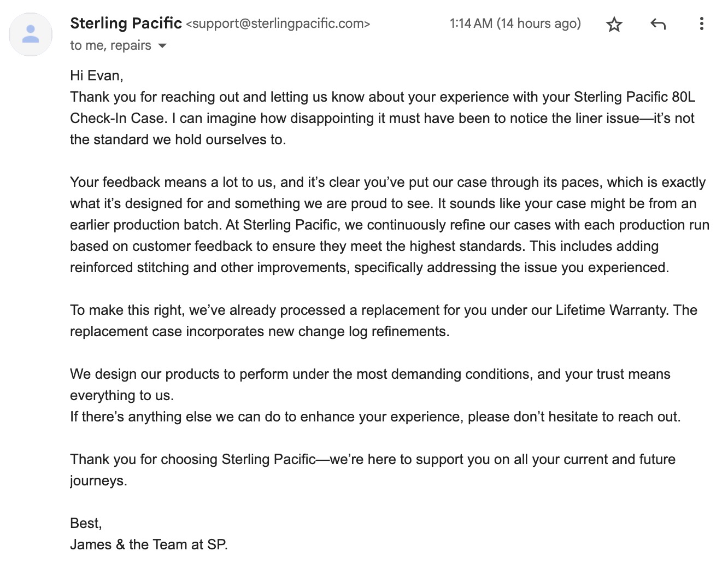The image size is (728, 563).
Task: Open the three-dot more options menu
Action: pyautogui.click(x=701, y=24)
